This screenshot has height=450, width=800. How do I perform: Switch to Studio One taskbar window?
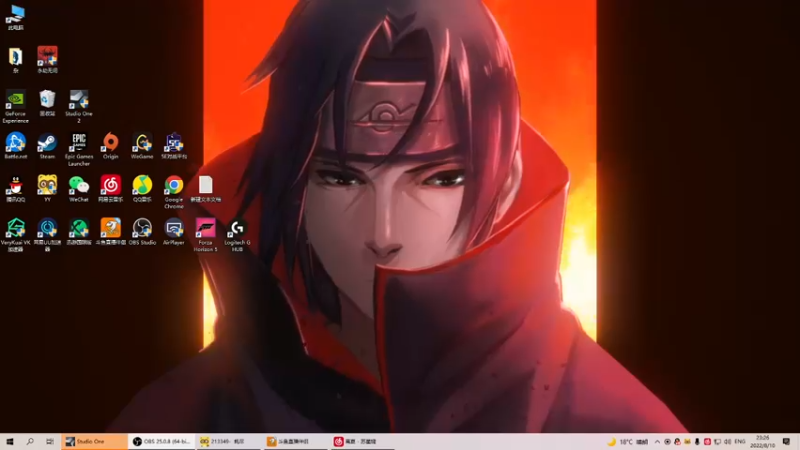point(94,441)
